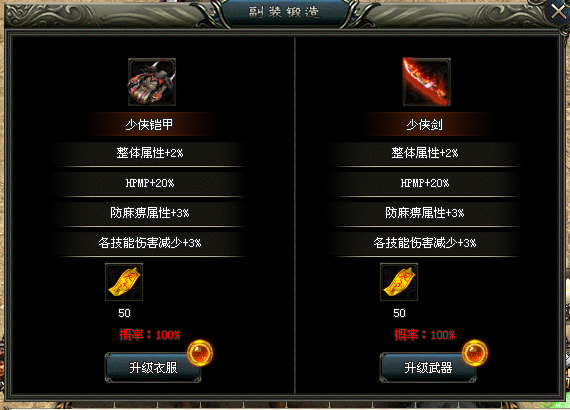Click the 副装锻造 title banner
This screenshot has width=570, height=410.
[284, 12]
